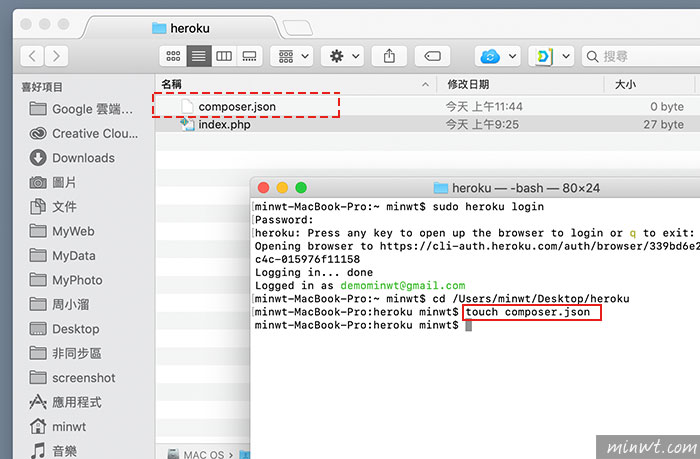This screenshot has width=700, height=459.
Task: Zoom the Terminal window with green button
Action: pos(301,188)
